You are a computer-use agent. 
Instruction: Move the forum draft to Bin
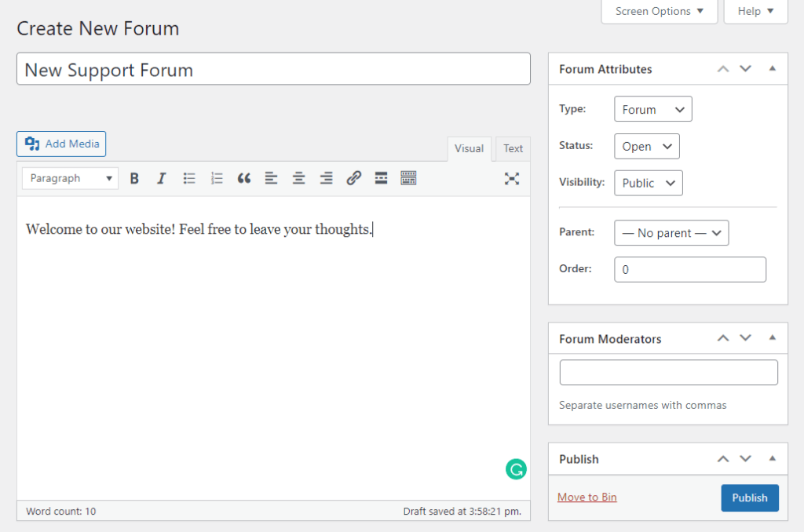pyautogui.click(x=587, y=497)
